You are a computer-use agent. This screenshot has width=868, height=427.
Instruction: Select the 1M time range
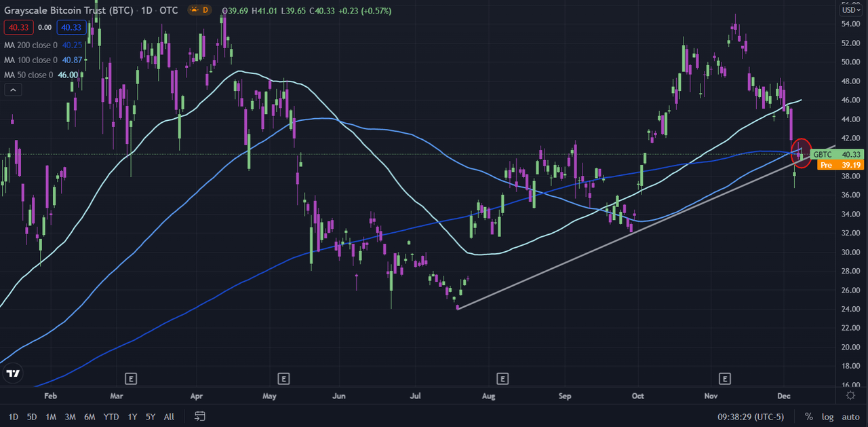(x=51, y=416)
